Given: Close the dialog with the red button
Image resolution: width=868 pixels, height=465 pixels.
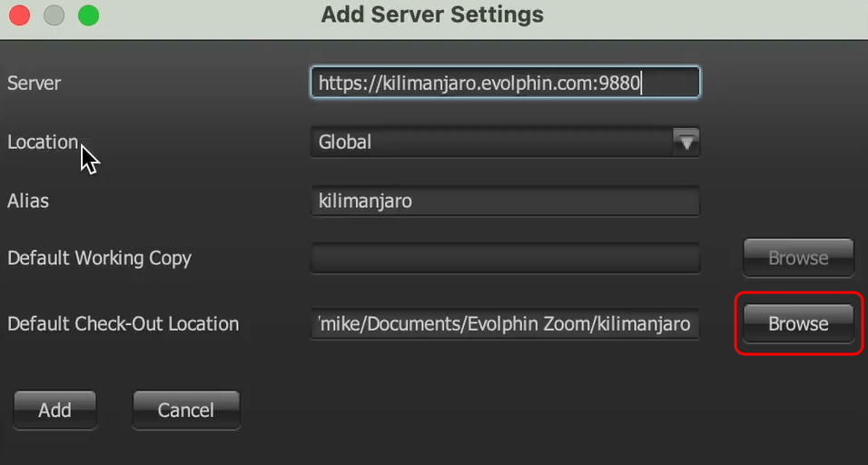Looking at the screenshot, I should [x=19, y=15].
